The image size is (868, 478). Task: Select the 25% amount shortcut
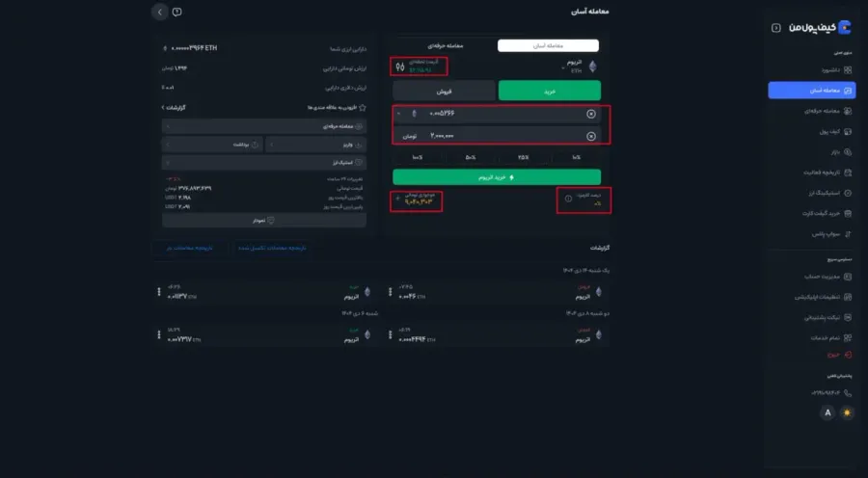point(523,158)
